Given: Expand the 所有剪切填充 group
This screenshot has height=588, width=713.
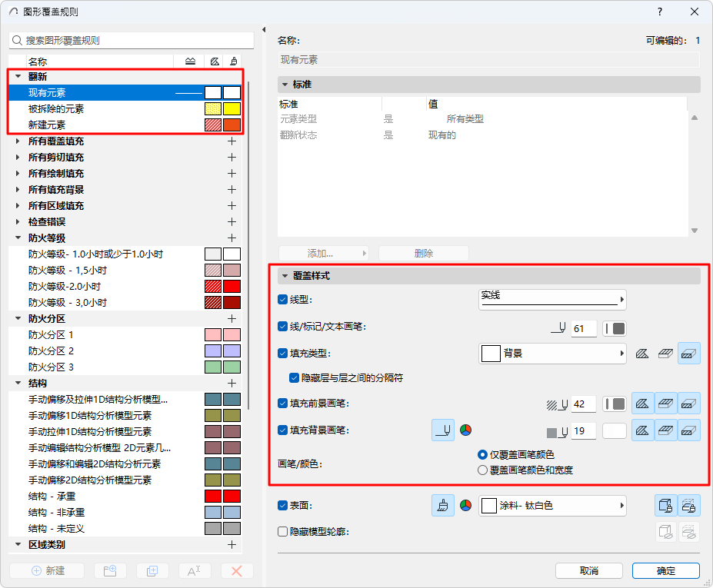Looking at the screenshot, I should point(18,158).
